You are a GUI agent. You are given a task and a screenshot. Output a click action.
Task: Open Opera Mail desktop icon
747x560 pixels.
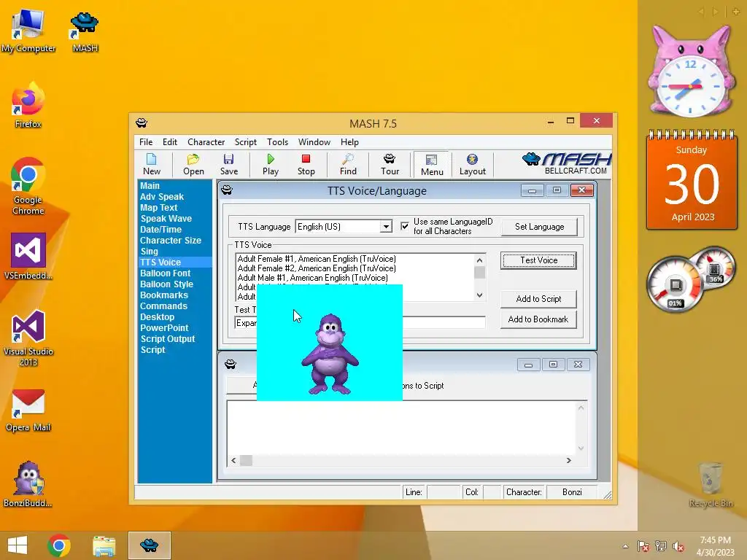[28, 411]
